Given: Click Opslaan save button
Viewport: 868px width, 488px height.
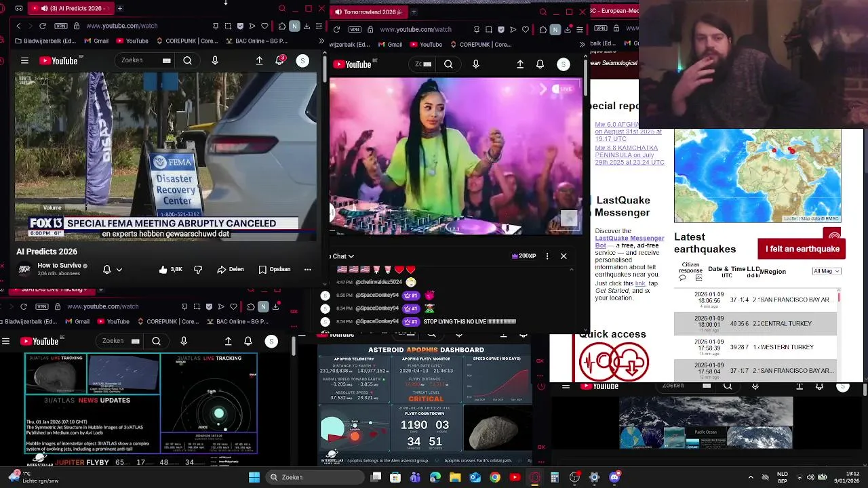Looking at the screenshot, I should 275,269.
